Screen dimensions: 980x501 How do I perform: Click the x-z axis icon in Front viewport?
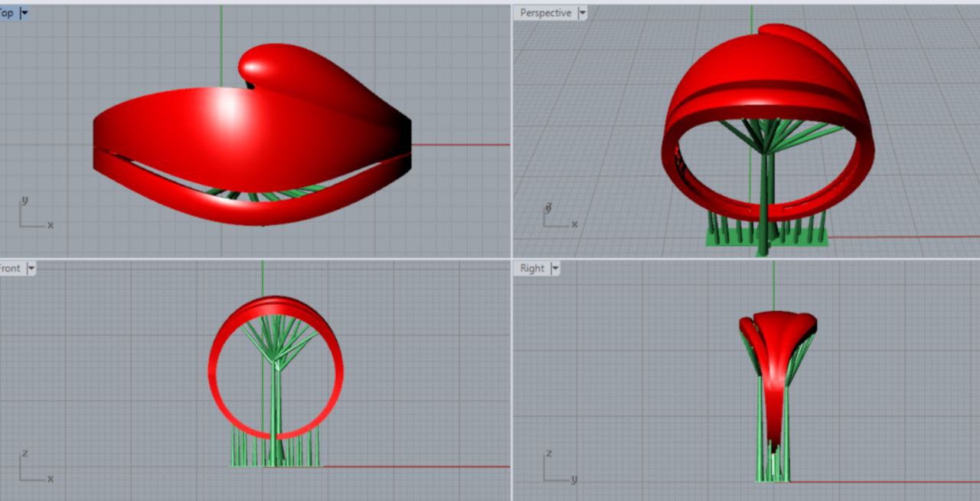[34, 468]
